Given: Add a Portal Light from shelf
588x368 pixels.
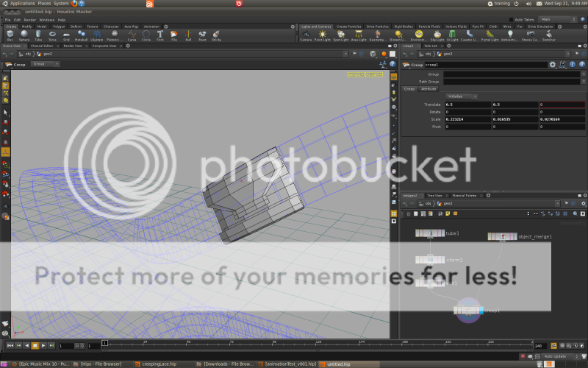Looking at the screenshot, I should (490, 35).
